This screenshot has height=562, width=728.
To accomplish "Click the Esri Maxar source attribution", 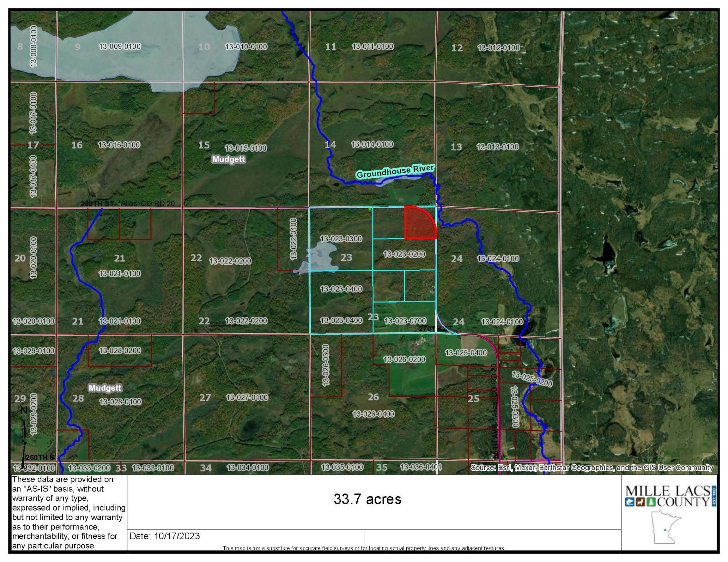I will 591,468.
